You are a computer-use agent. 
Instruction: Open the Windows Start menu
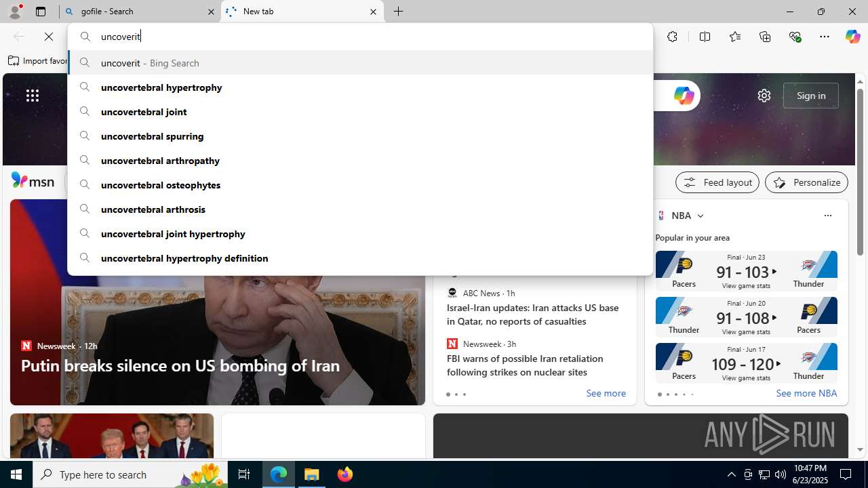coord(16,474)
